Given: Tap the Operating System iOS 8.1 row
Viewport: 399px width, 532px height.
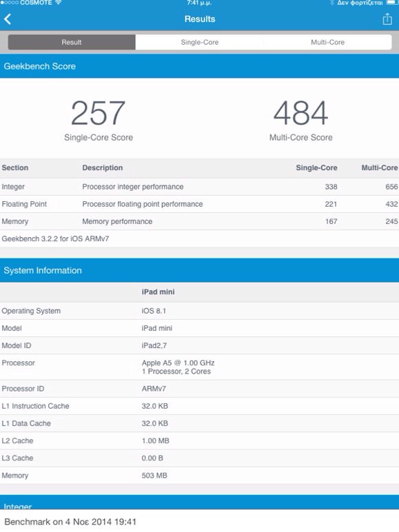Looking at the screenshot, I should 200,311.
